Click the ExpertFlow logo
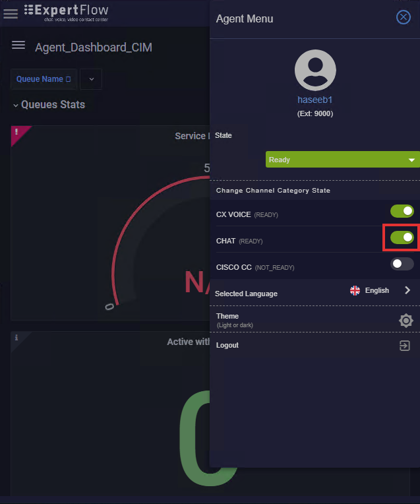Viewport: 420px width, 504px height. pyautogui.click(x=66, y=13)
